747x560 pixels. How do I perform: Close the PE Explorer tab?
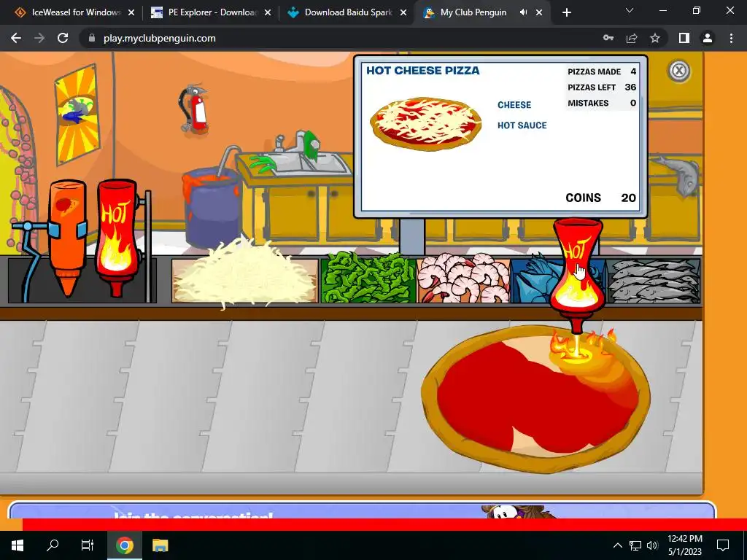[x=268, y=13]
